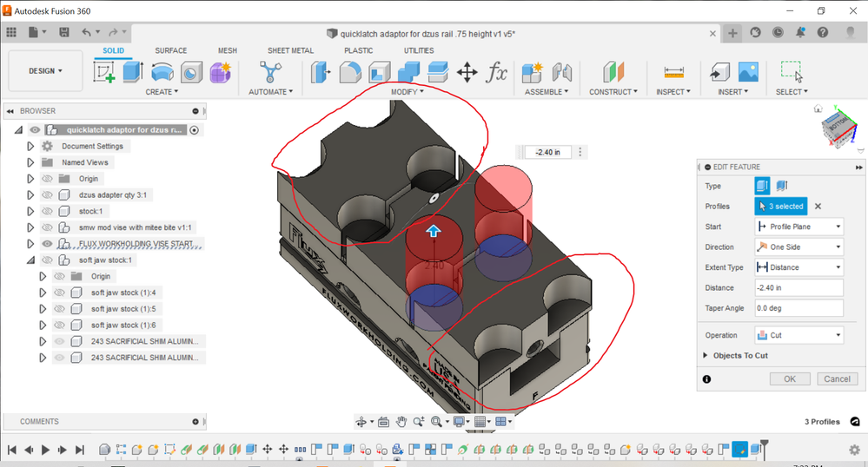The height and width of the screenshot is (467, 868).
Task: Select the Combine tool
Action: point(408,73)
